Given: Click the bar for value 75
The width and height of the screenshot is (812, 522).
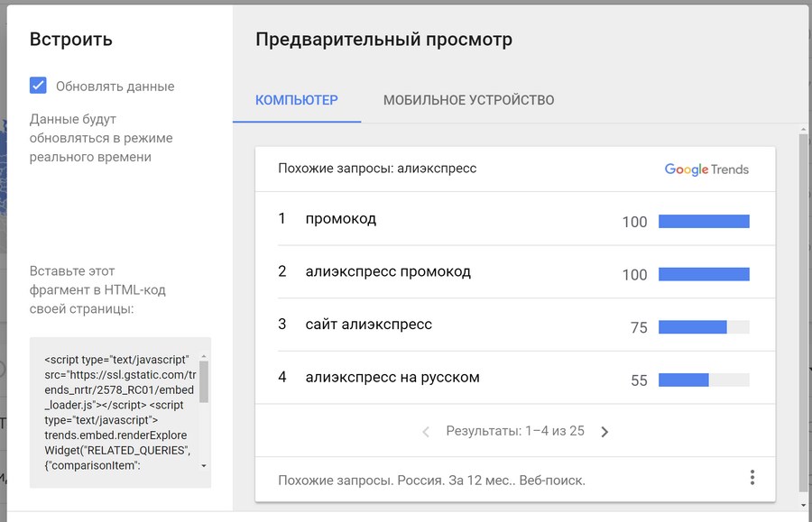Looking at the screenshot, I should click(x=704, y=327).
